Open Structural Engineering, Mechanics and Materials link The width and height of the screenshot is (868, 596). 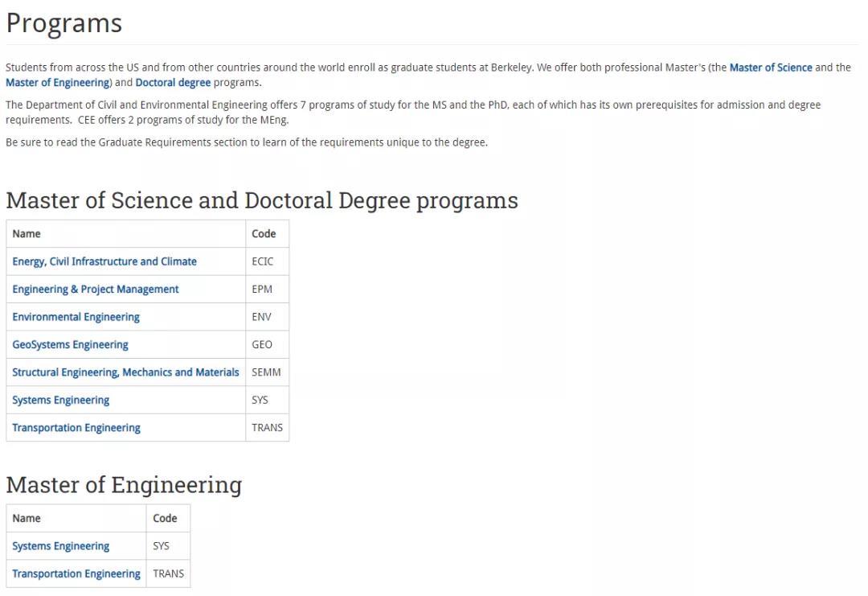[x=125, y=372]
